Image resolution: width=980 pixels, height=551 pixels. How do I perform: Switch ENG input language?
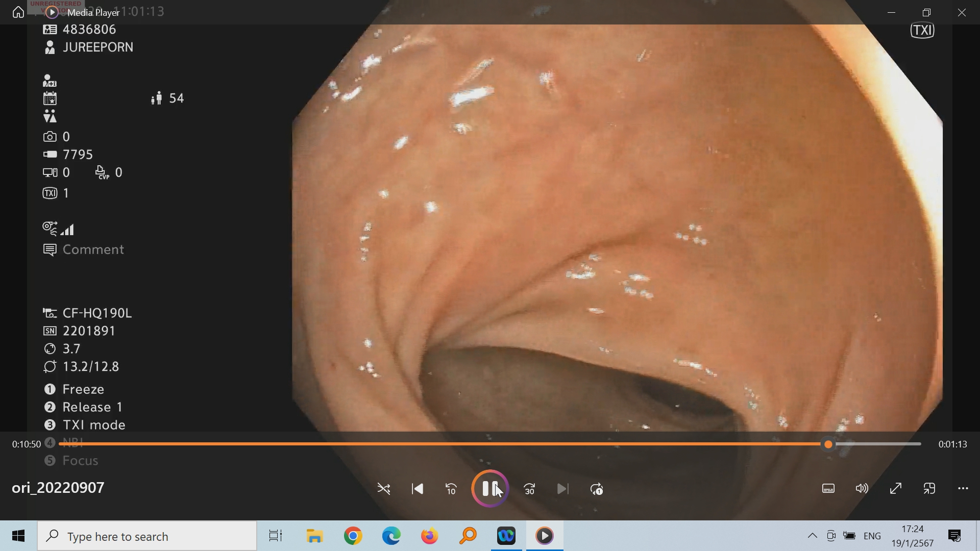(873, 536)
